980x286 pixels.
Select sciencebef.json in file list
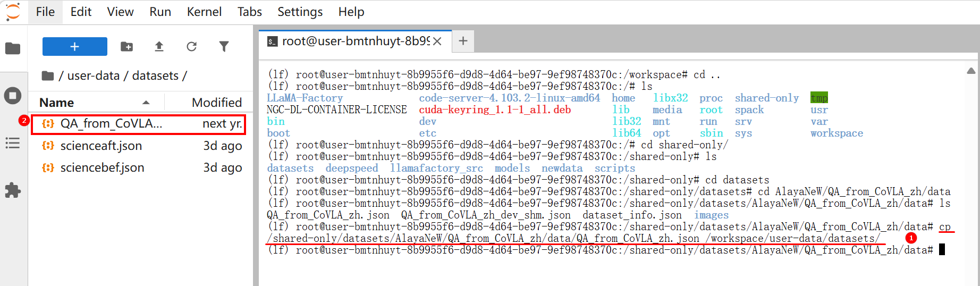pos(102,167)
